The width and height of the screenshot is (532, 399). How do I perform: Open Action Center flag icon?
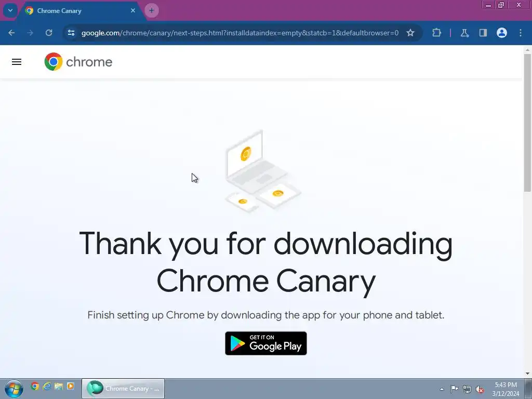pos(454,389)
